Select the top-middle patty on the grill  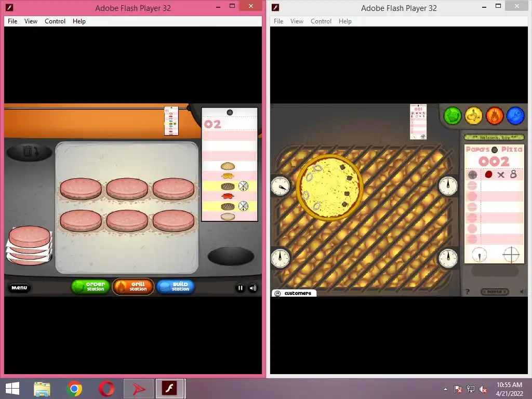tap(127, 189)
